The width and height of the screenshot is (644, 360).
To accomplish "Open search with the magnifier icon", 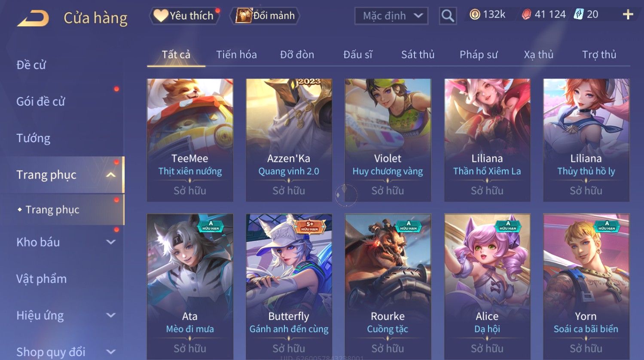I will [448, 16].
